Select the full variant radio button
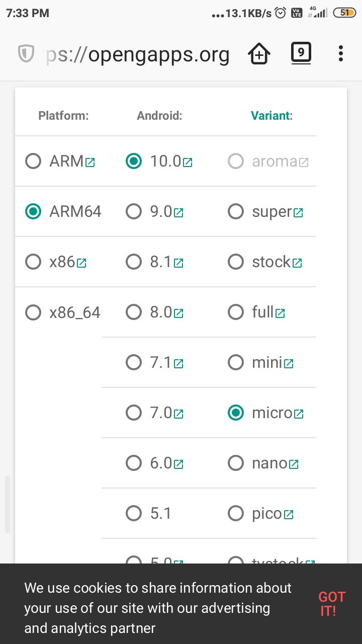 pyautogui.click(x=236, y=312)
